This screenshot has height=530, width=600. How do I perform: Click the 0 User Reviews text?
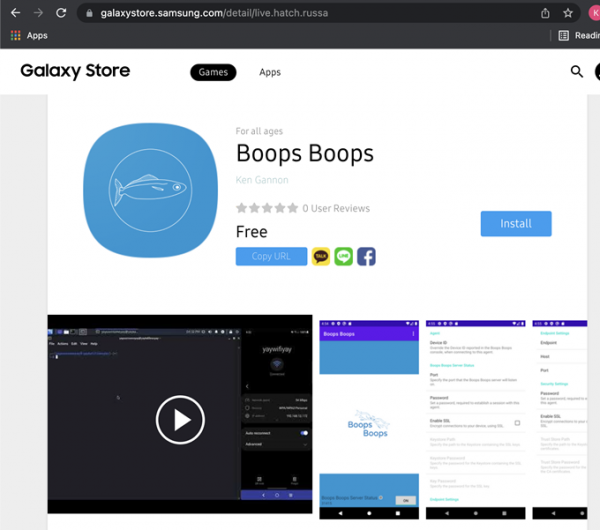point(336,209)
